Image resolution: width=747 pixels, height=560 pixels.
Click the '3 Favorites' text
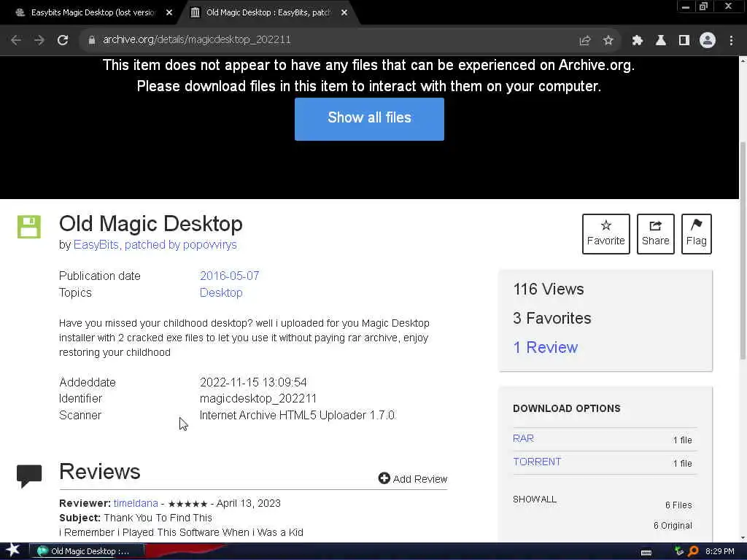[x=551, y=318]
